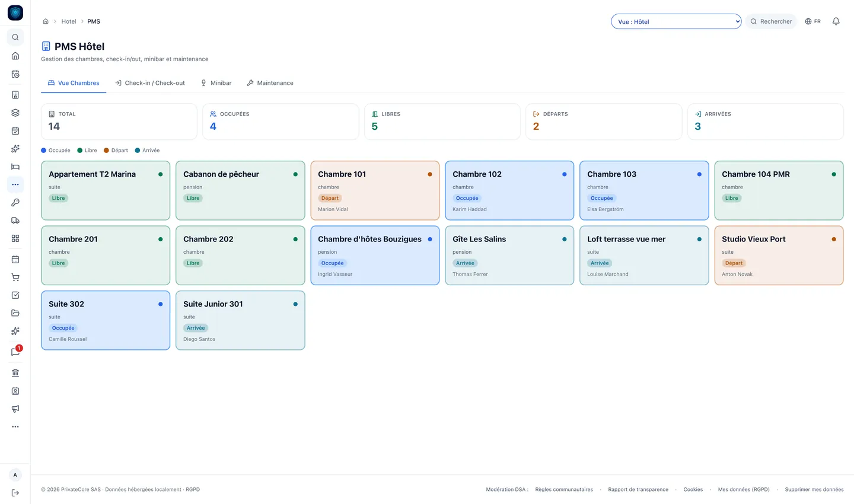Open the Maintenance tab
Screen dimensions: 854x504
tap(270, 83)
